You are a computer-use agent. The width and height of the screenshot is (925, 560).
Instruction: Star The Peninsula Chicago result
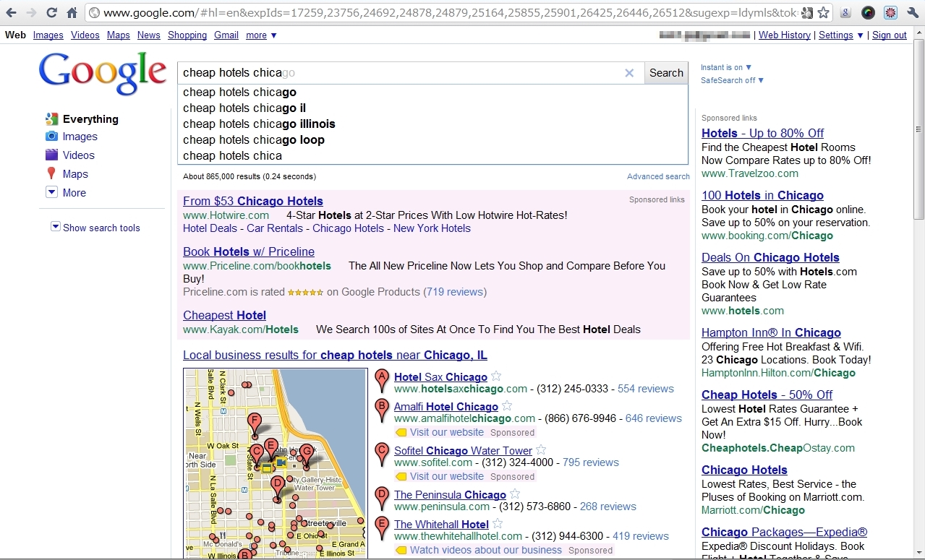point(515,494)
